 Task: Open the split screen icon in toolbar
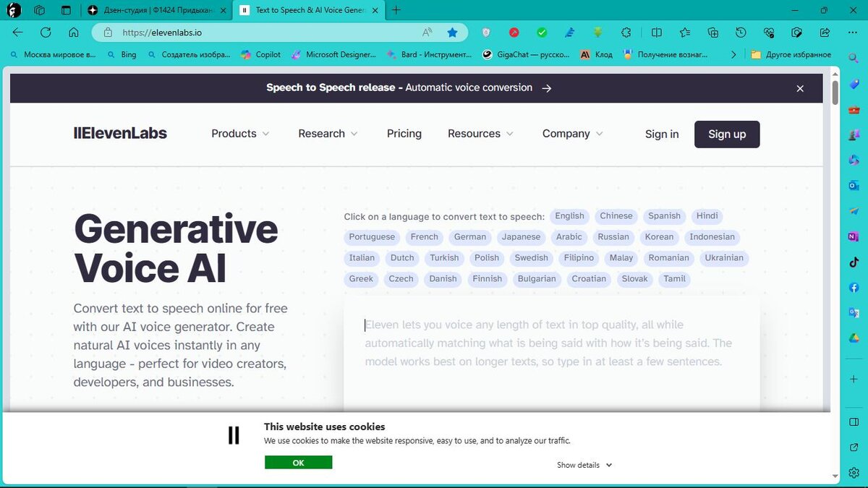click(657, 33)
